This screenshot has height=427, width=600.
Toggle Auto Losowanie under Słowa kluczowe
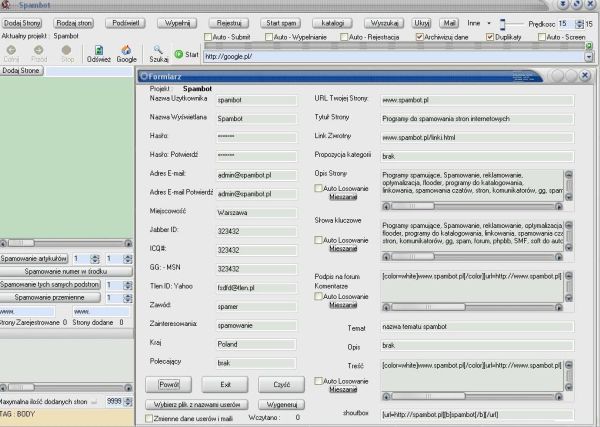[318, 240]
